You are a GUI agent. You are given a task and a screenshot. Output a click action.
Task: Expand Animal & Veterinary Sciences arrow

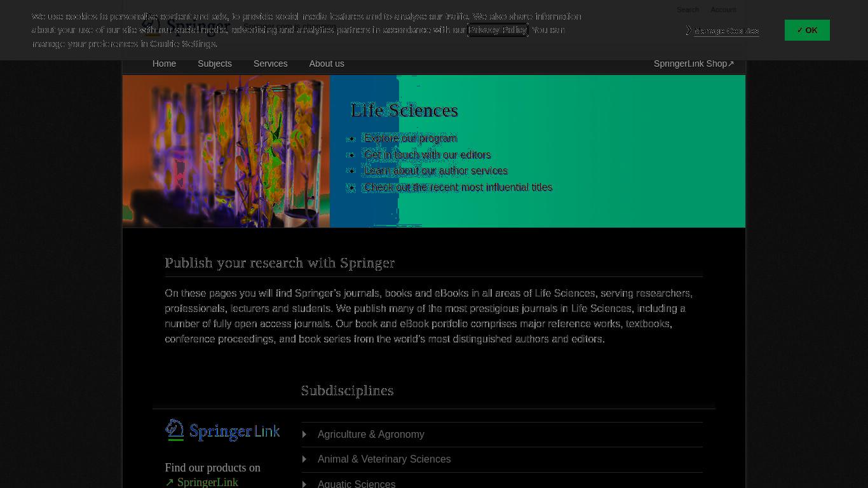tap(304, 459)
